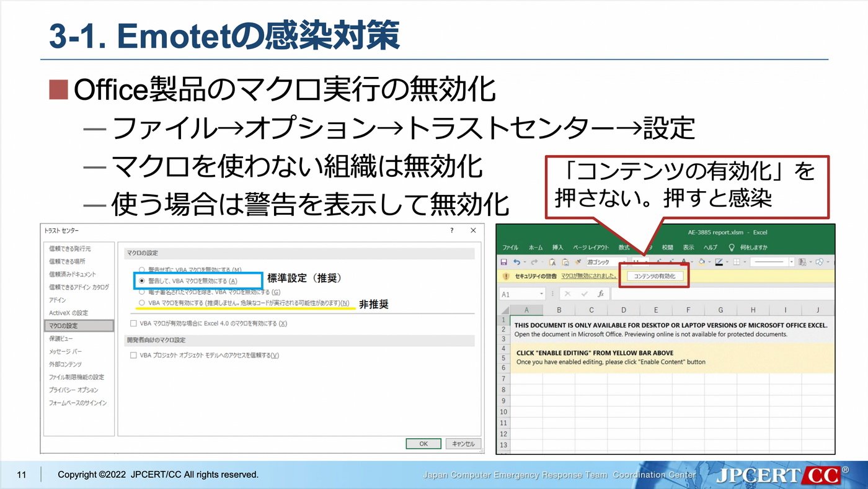Switch to the ホーム ribbon tab
Image resolution: width=868 pixels, height=489 pixels.
click(x=536, y=247)
